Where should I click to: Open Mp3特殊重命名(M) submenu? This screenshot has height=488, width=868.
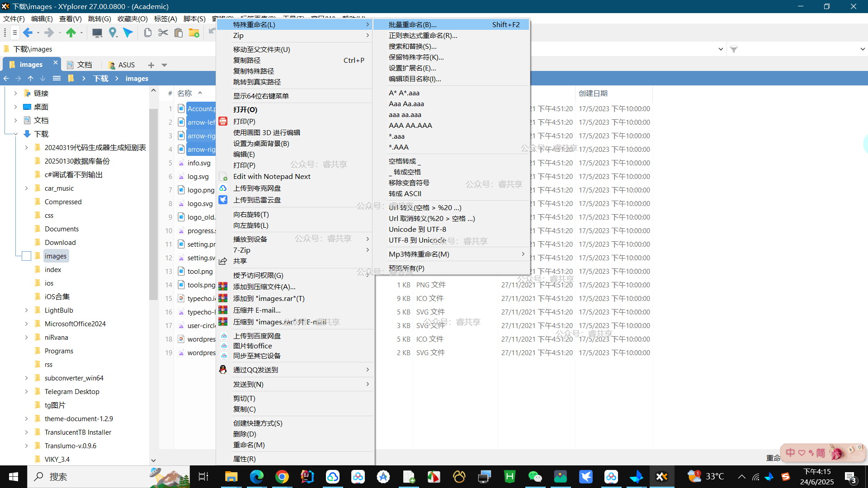point(451,254)
